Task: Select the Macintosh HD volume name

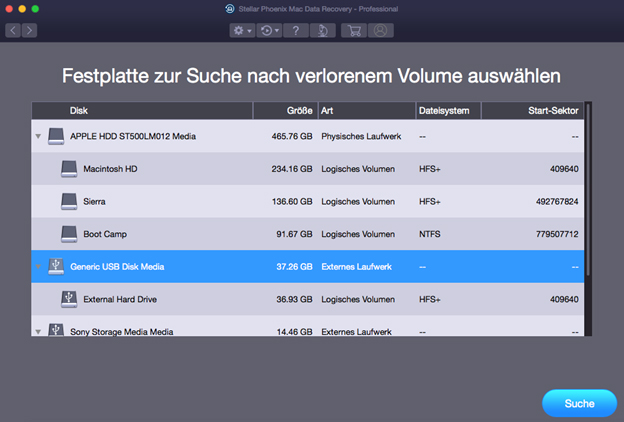Action: (x=110, y=169)
